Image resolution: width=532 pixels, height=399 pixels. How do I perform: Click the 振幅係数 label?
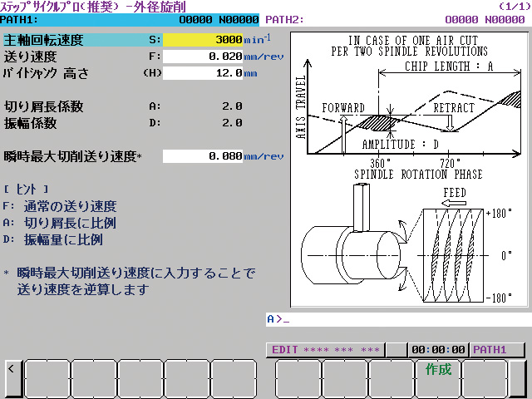click(30, 123)
